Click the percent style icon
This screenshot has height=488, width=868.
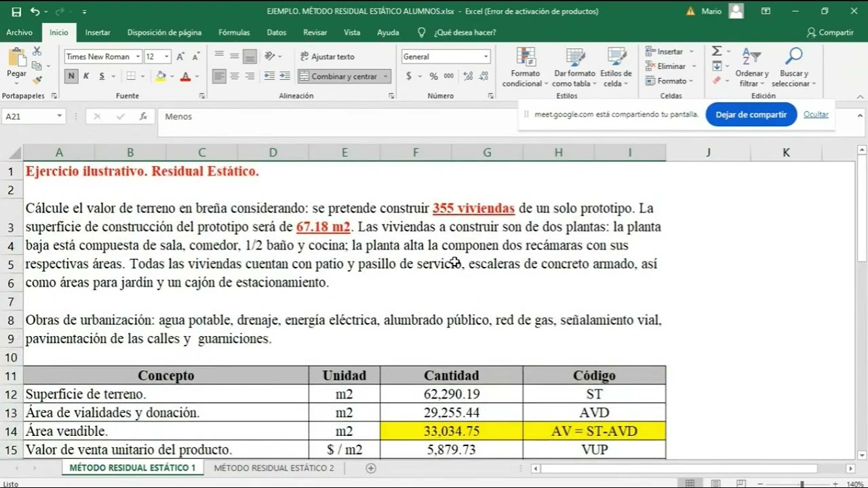point(433,77)
